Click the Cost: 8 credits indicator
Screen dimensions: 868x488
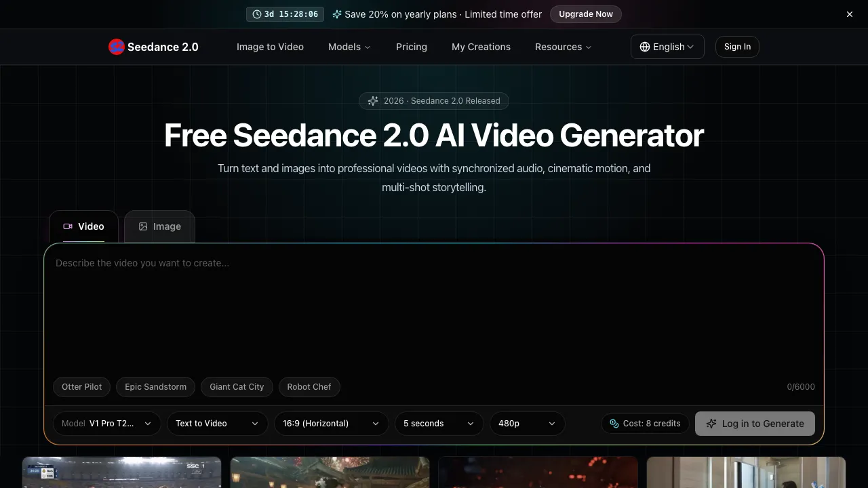click(x=645, y=424)
